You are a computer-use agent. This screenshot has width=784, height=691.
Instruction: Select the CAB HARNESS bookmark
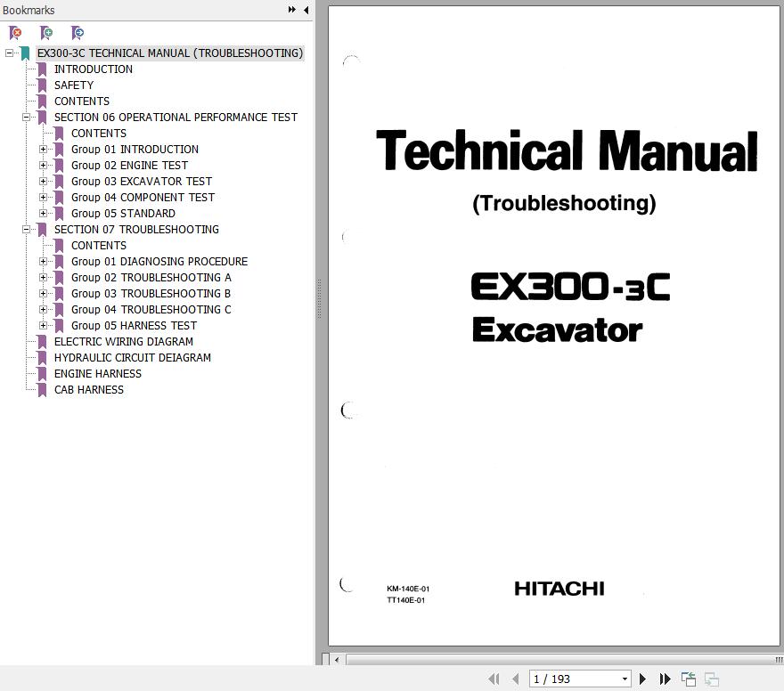pyautogui.click(x=88, y=389)
